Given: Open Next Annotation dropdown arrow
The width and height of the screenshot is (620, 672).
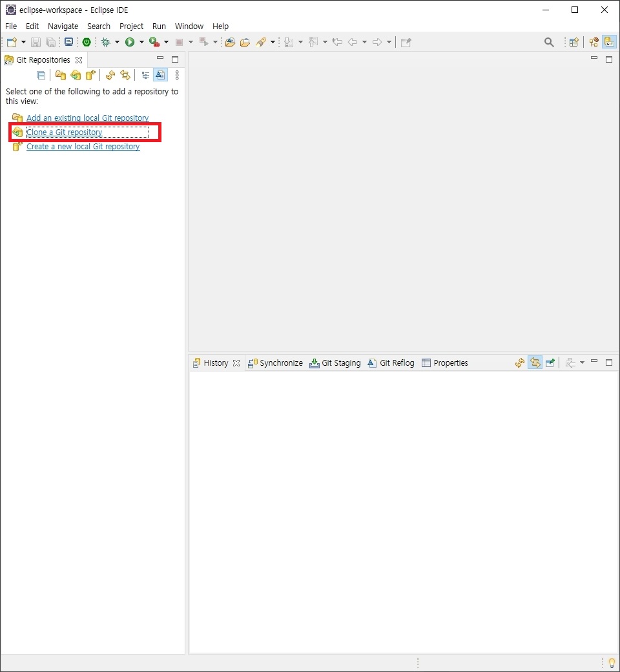Looking at the screenshot, I should (300, 42).
